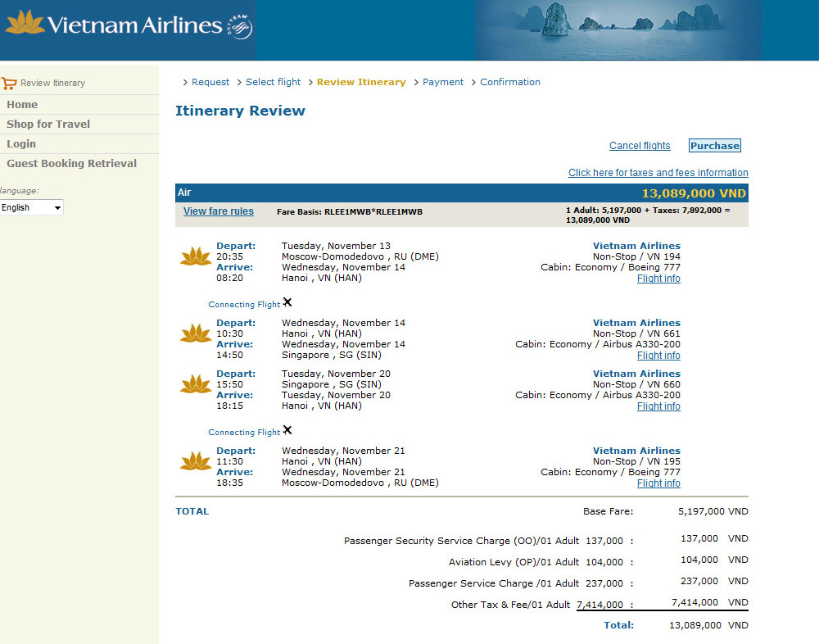Click Moscow-Domodedovo departure on November 13

coord(360,256)
